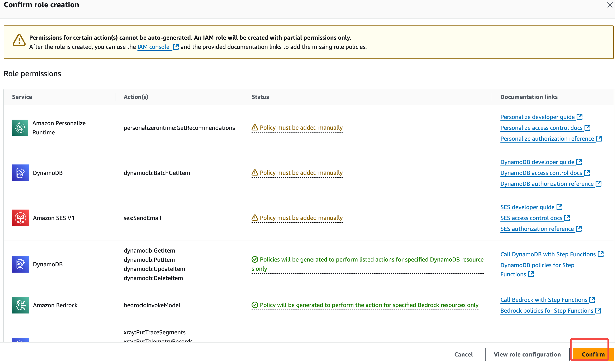The image size is (615, 364).
Task: Close the Confirm role creation dialog
Action: point(610,5)
